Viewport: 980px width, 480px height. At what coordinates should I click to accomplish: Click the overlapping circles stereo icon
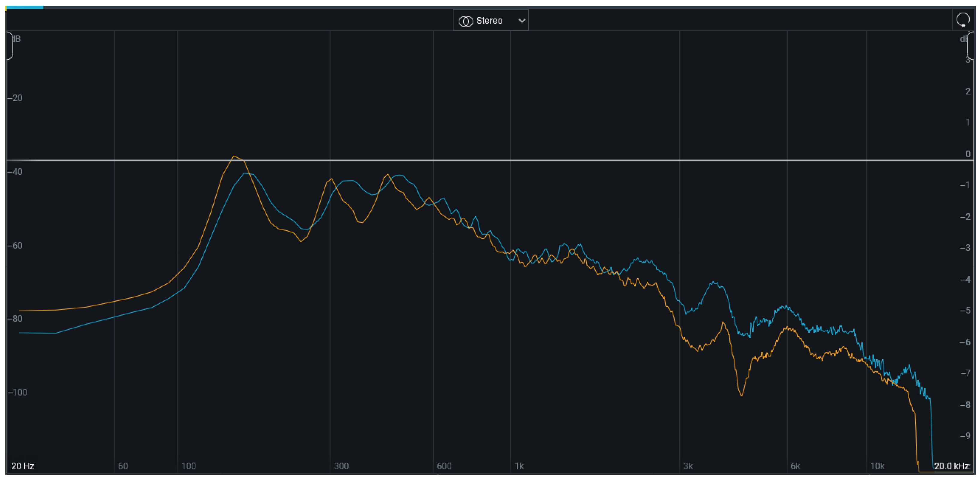click(466, 21)
